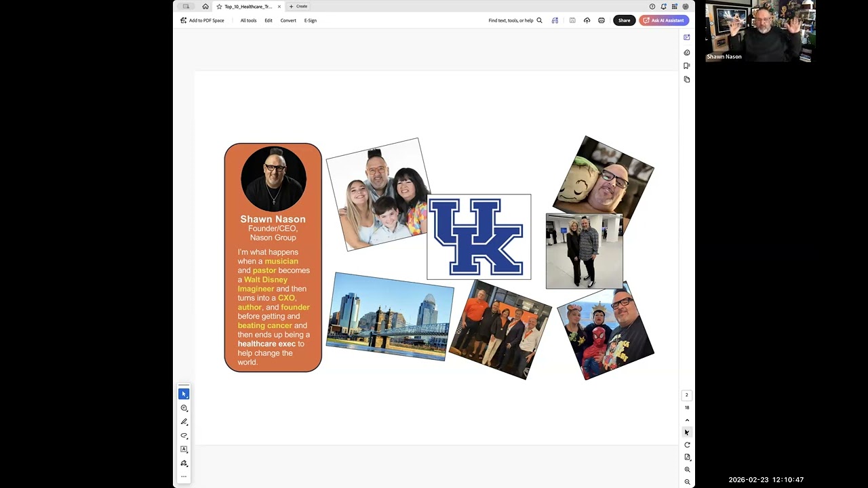Viewport: 868px width, 488px height.
Task: Show the bookmarks panel
Action: pos(687,66)
